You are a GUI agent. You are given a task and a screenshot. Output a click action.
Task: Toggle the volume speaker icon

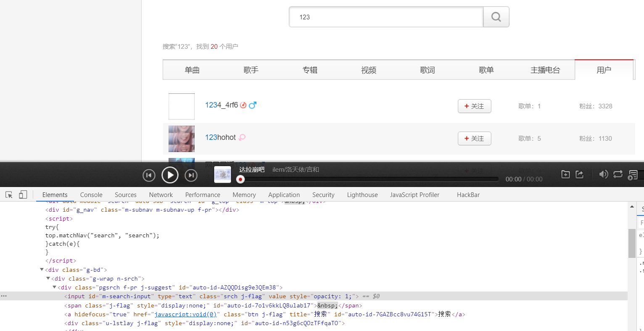point(603,174)
